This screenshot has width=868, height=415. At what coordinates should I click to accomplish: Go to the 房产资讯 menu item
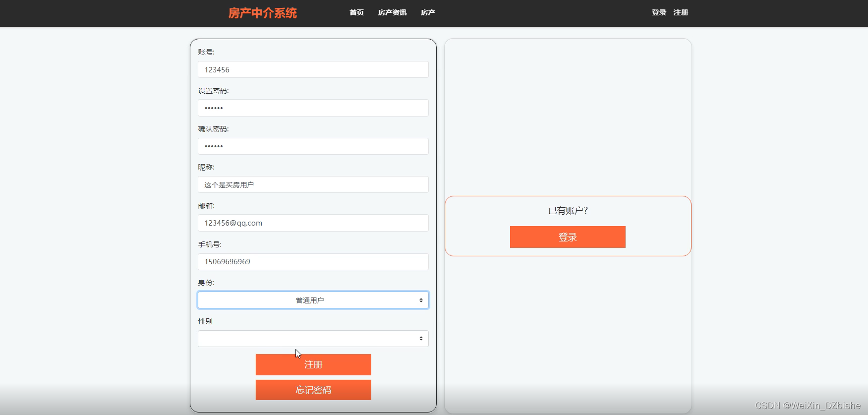coord(392,12)
